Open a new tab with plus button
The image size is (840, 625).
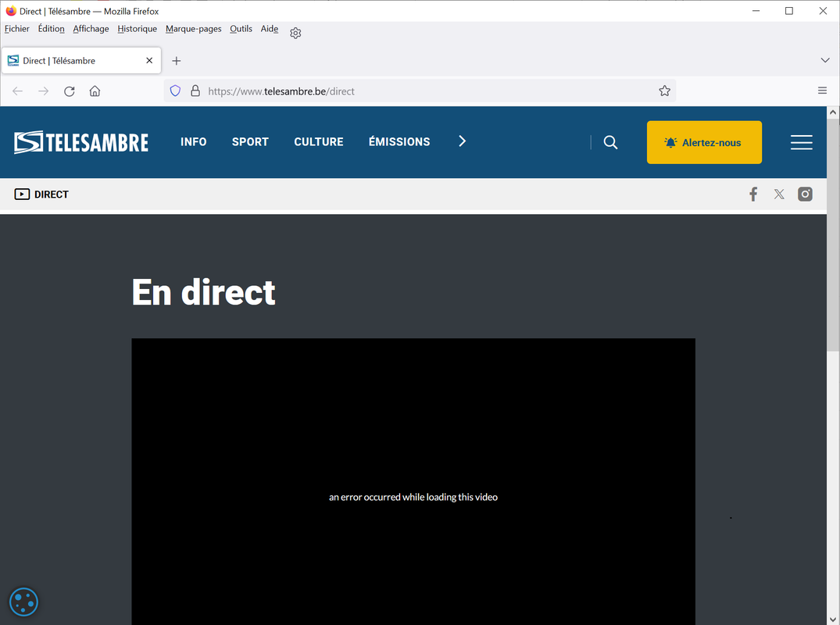tap(177, 61)
